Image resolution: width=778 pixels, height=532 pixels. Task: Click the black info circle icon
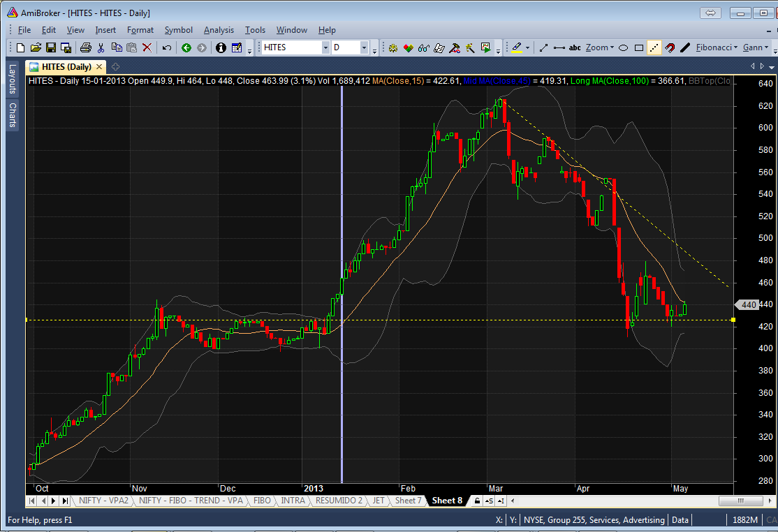click(221, 48)
